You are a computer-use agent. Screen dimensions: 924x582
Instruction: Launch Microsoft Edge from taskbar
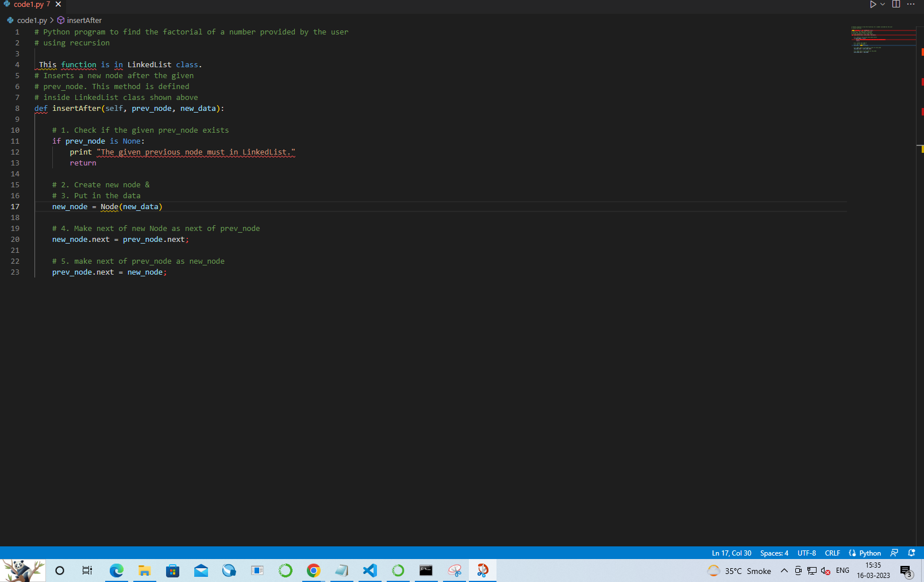(117, 571)
